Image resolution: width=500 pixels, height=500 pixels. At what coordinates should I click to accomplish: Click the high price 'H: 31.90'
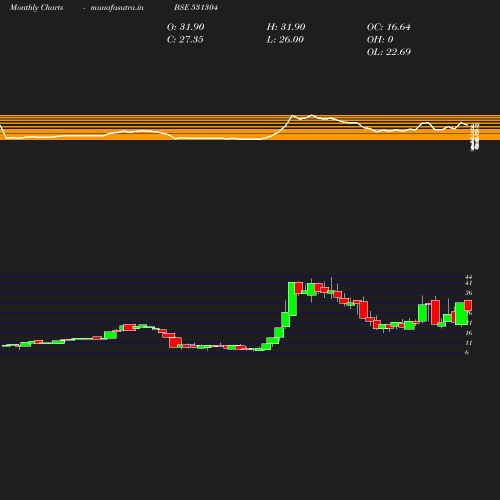286,27
